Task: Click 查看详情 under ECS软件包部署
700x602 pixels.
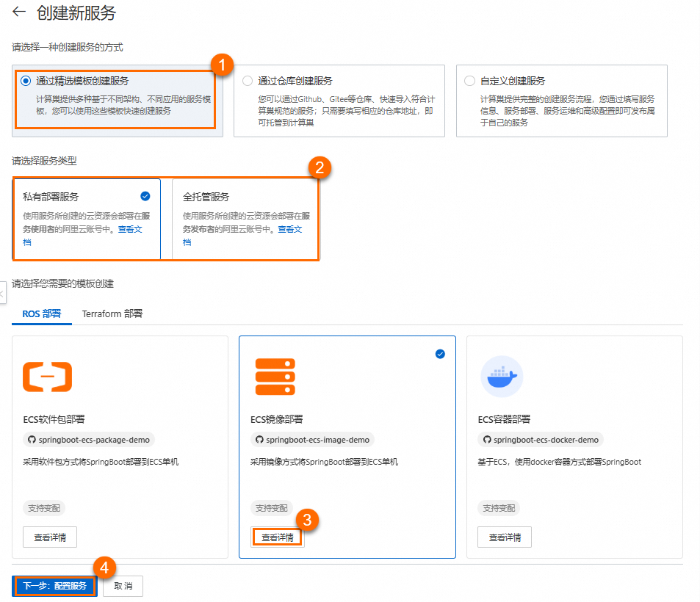Action: 50,537
